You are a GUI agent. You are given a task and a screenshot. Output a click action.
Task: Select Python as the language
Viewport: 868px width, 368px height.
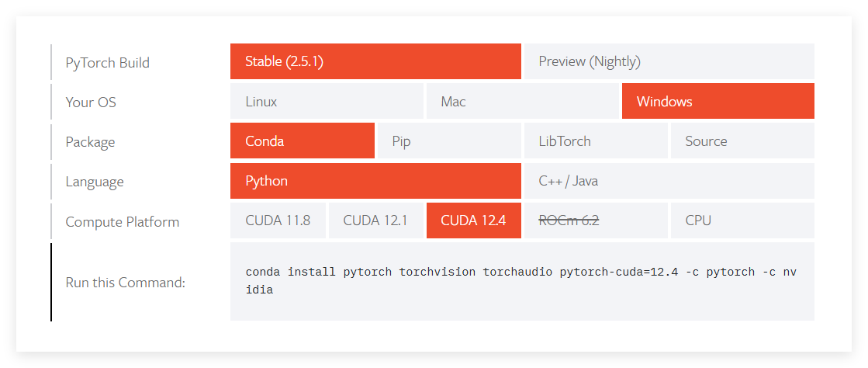(x=375, y=181)
